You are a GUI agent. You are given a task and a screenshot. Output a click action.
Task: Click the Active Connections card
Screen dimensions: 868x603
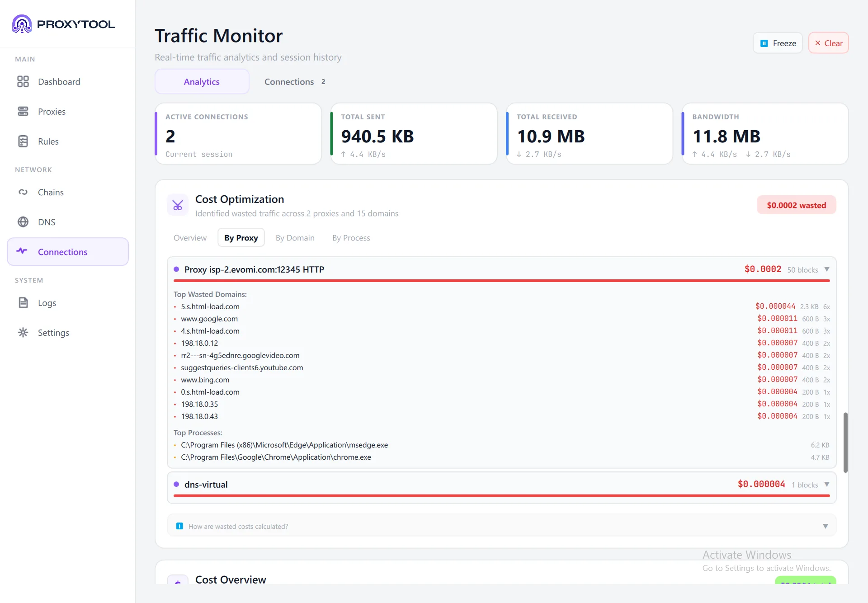(x=238, y=134)
